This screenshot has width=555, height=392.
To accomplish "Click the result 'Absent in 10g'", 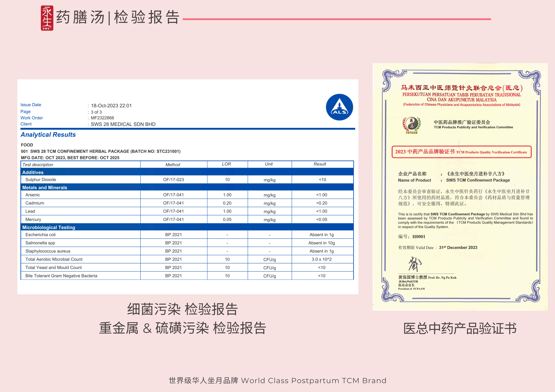I will pos(321,243).
